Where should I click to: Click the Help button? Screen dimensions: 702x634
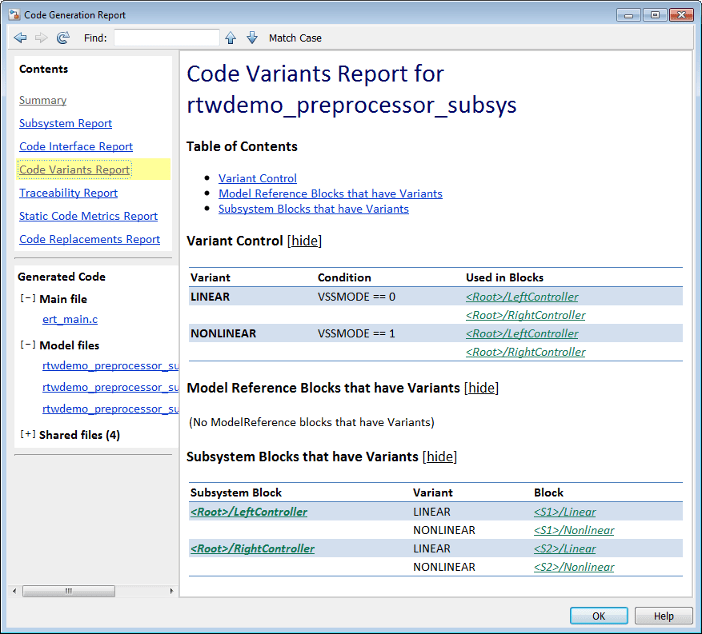663,616
